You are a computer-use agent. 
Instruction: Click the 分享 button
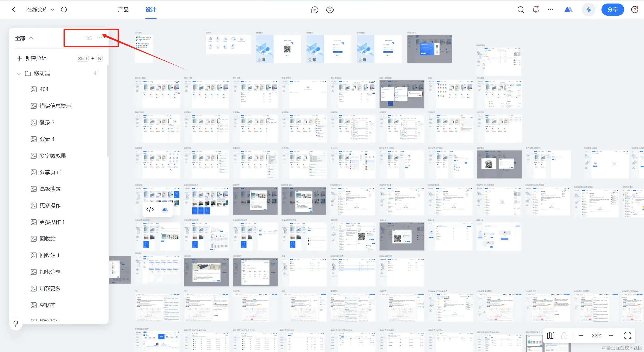pyautogui.click(x=612, y=10)
